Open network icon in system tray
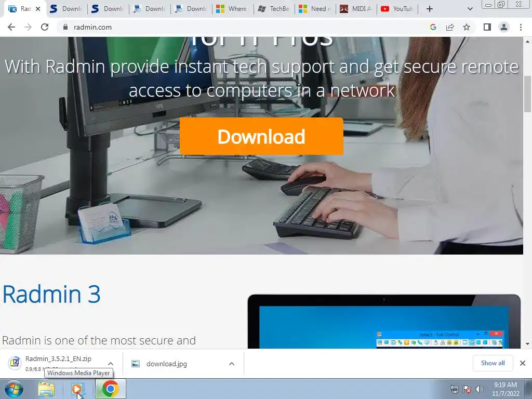 pyautogui.click(x=454, y=389)
